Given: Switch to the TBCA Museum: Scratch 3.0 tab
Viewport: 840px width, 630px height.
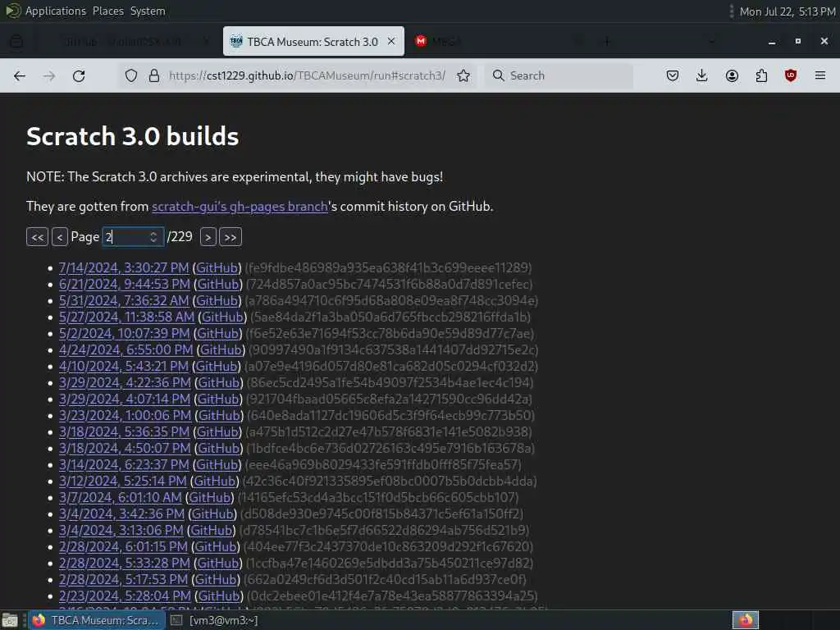Looking at the screenshot, I should coord(313,41).
